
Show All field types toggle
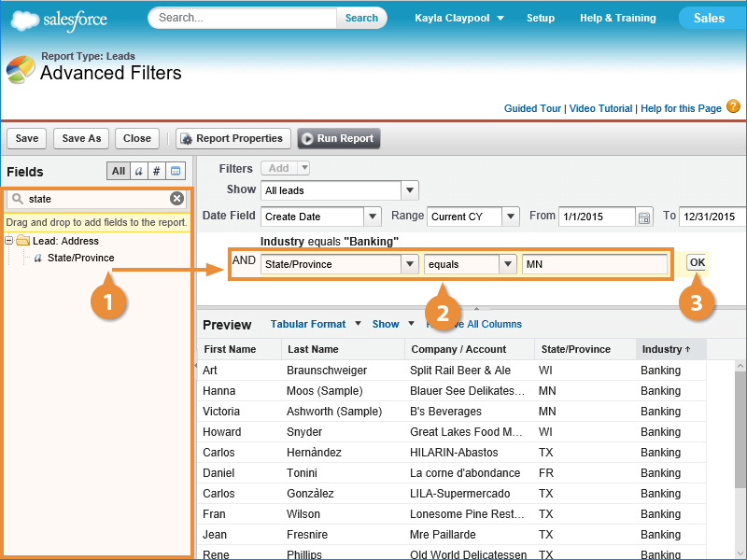tap(119, 171)
